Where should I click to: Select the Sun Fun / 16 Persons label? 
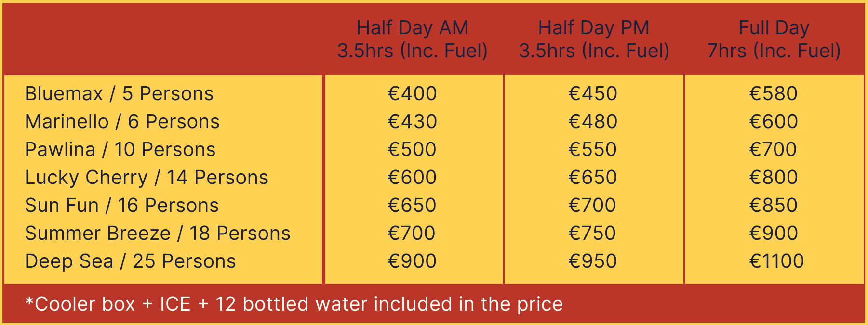point(122,205)
